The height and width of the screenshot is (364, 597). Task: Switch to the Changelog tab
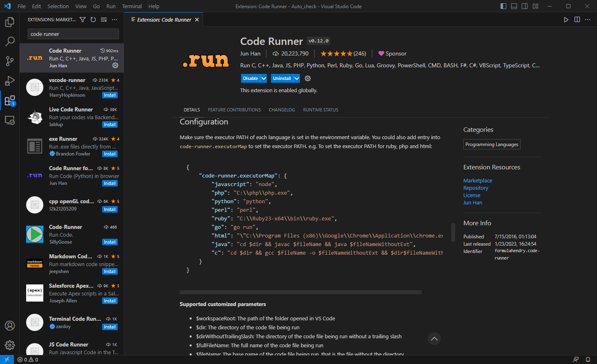[x=282, y=110]
